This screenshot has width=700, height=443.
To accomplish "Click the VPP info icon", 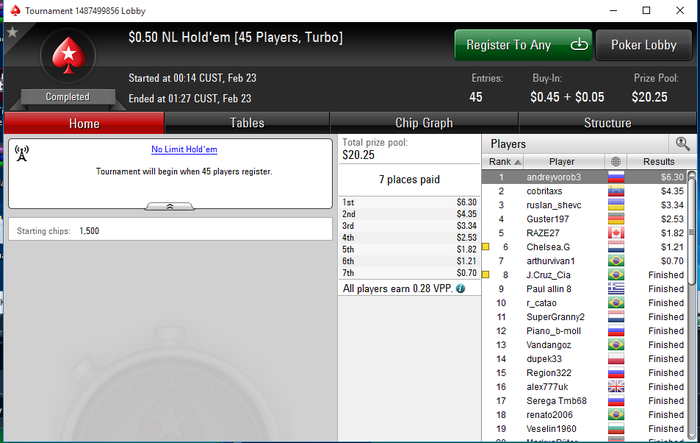I will click(x=461, y=288).
